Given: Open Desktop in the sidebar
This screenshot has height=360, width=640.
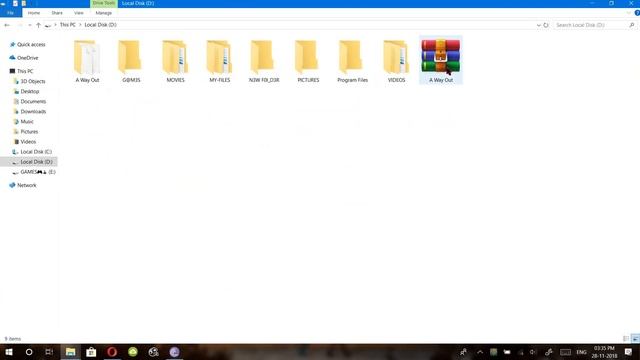Looking at the screenshot, I should pos(27,91).
